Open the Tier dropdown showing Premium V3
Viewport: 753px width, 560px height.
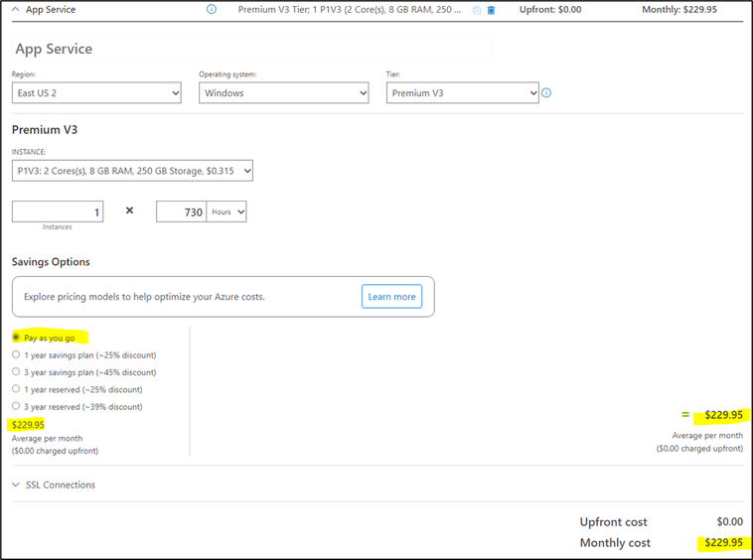coord(463,92)
